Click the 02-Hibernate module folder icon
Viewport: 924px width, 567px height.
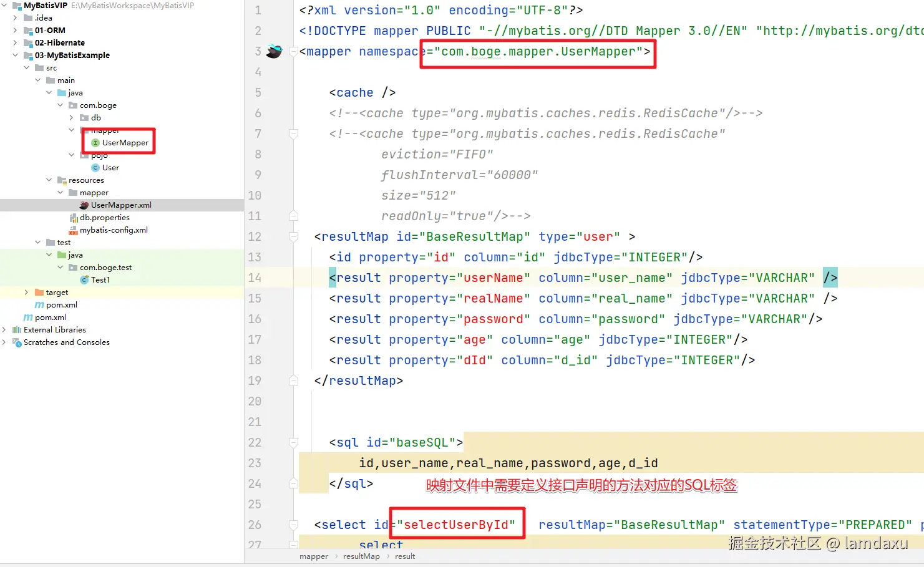coord(28,43)
